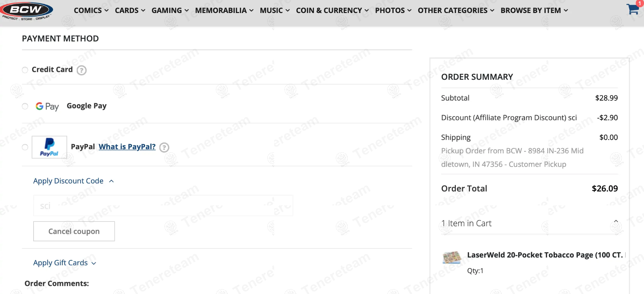Open the shopping cart icon
The width and height of the screenshot is (644, 294).
coord(633,9)
